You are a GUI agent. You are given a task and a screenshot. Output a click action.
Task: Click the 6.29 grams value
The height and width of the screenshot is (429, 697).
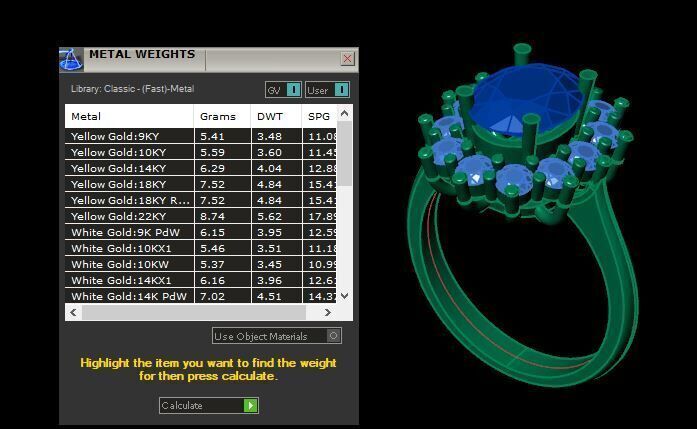(x=212, y=168)
